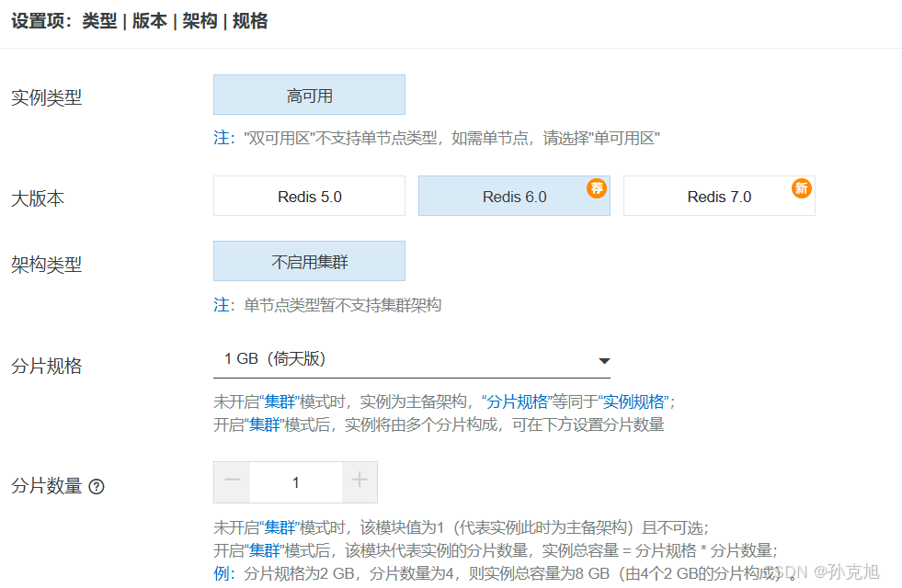Open the 分片规格 1 GB dropdown
This screenshot has width=902, height=588.
tap(411, 360)
